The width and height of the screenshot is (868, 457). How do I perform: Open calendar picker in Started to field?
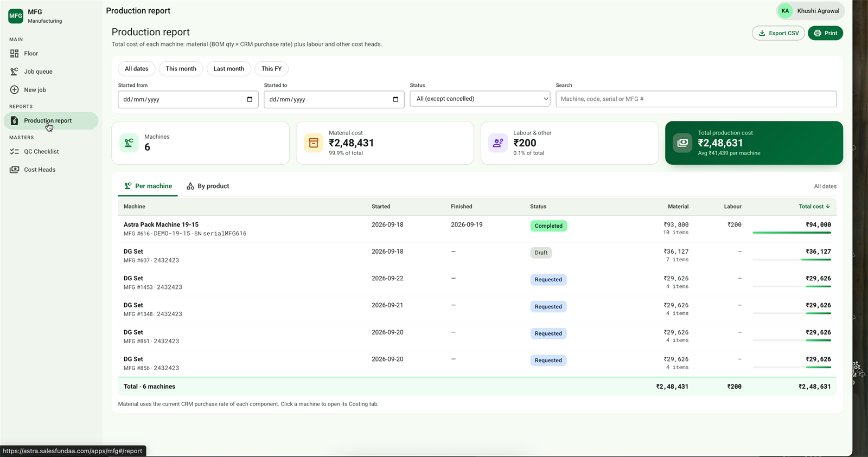click(x=395, y=99)
